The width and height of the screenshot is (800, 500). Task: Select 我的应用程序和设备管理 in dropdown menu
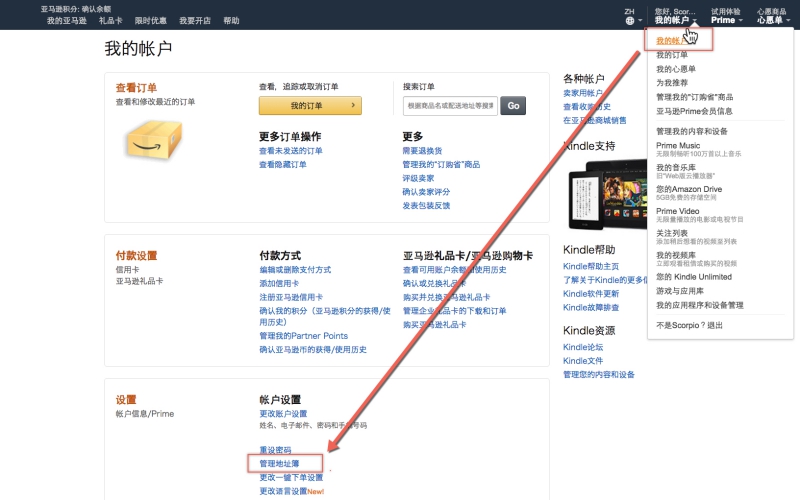click(x=699, y=306)
